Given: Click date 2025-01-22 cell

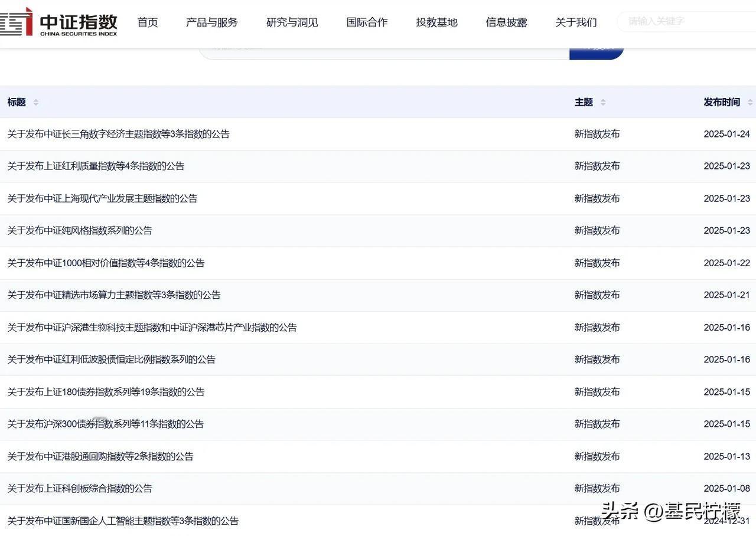Looking at the screenshot, I should (727, 263).
